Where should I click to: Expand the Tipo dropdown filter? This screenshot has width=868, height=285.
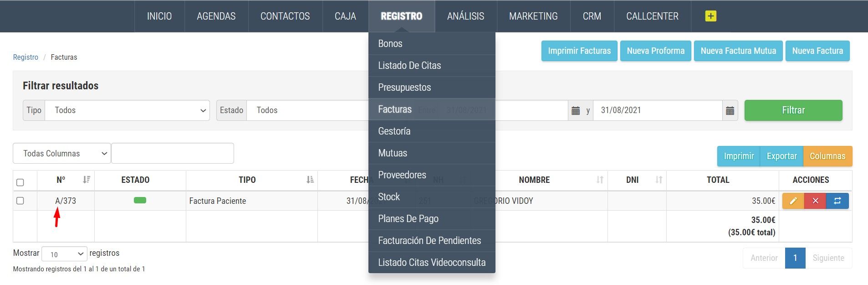127,110
